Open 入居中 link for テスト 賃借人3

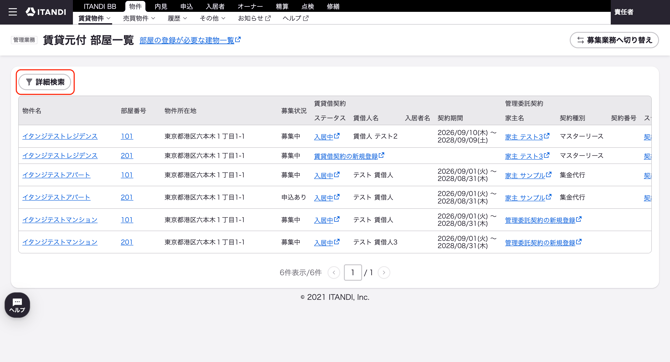click(x=327, y=242)
